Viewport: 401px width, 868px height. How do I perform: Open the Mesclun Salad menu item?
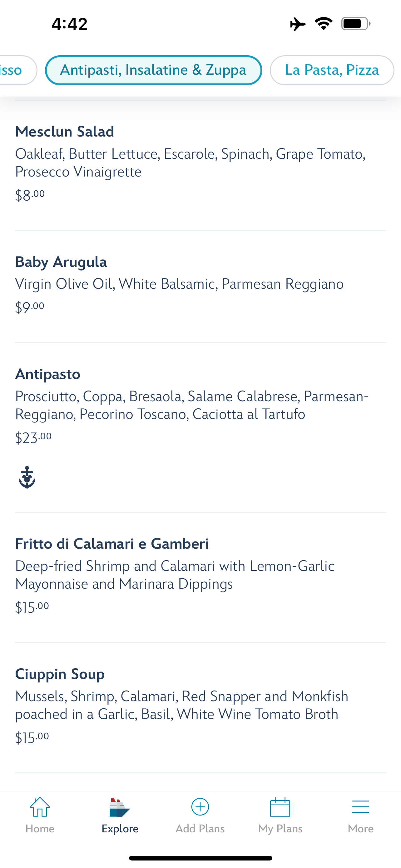[x=65, y=132]
